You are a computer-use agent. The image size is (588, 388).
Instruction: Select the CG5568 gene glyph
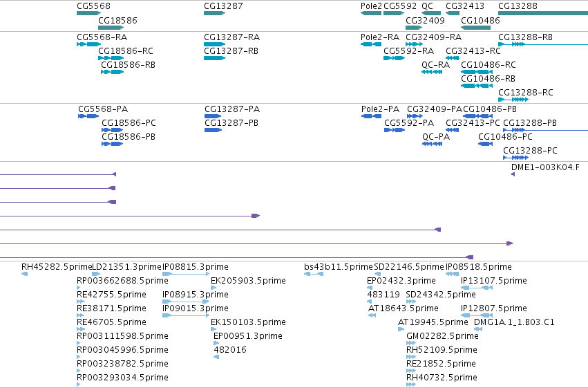point(89,13)
